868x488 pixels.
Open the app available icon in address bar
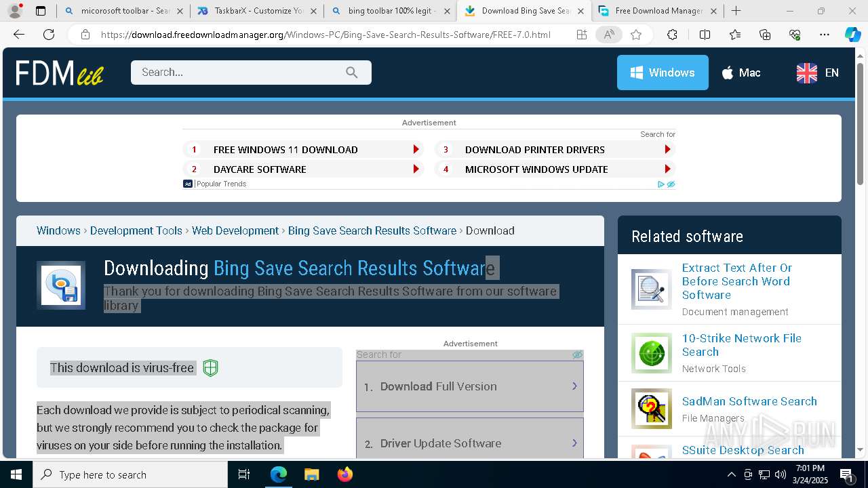point(582,35)
